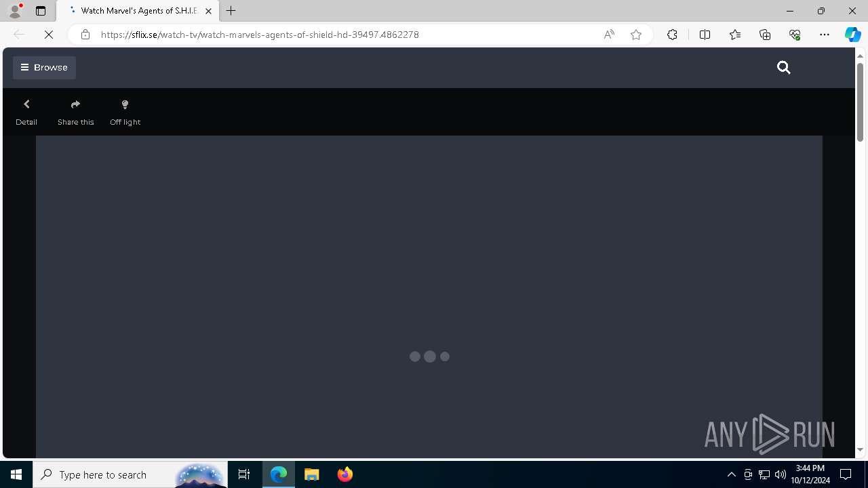Go back to Detail page
This screenshot has width=868, height=488.
(26, 113)
